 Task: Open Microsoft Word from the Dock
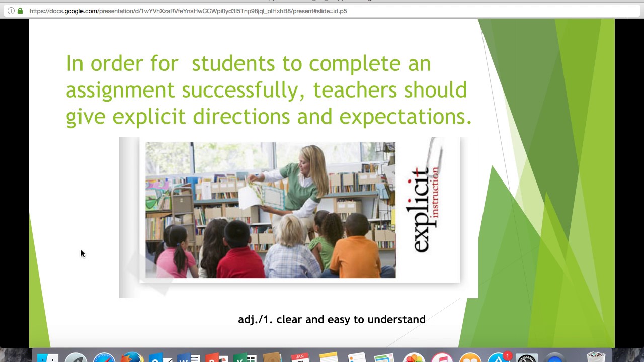(188, 357)
